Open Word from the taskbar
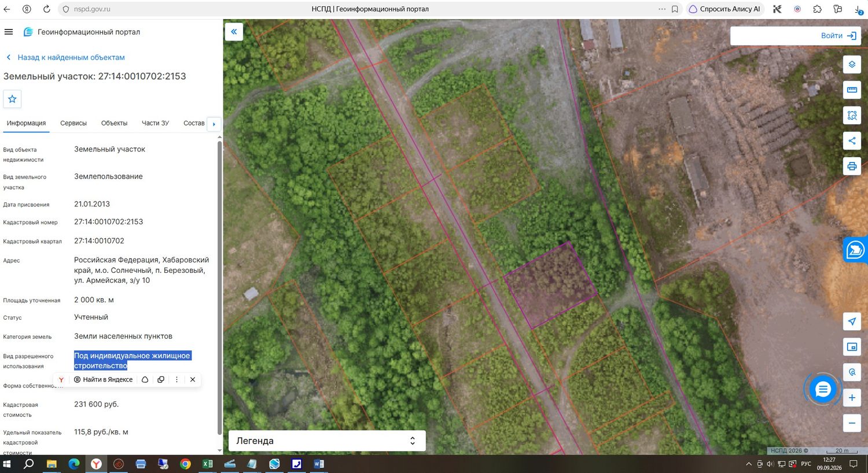This screenshot has height=473, width=868. pos(319,464)
